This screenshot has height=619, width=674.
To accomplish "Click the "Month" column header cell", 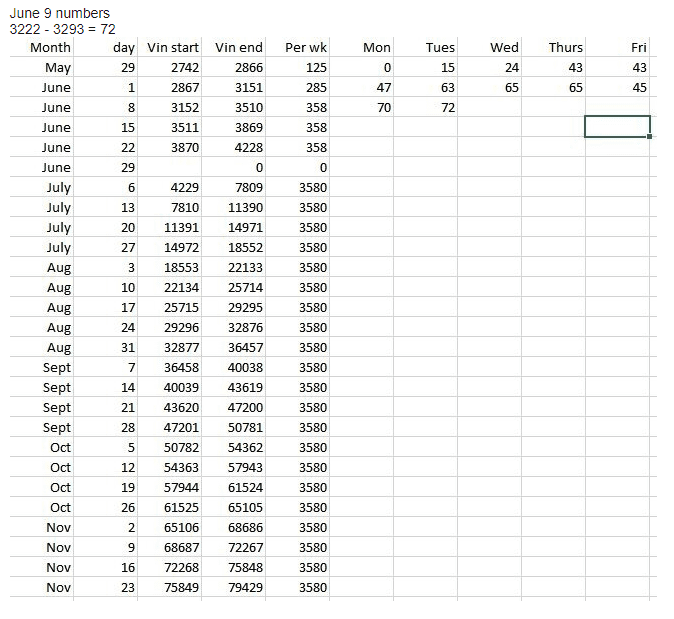I will click(x=50, y=47).
